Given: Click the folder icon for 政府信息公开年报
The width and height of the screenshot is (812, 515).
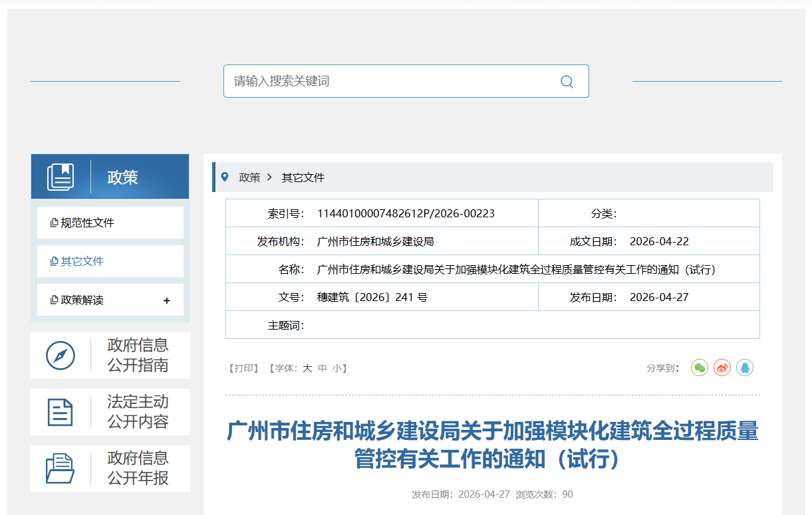Looking at the screenshot, I should 61,468.
